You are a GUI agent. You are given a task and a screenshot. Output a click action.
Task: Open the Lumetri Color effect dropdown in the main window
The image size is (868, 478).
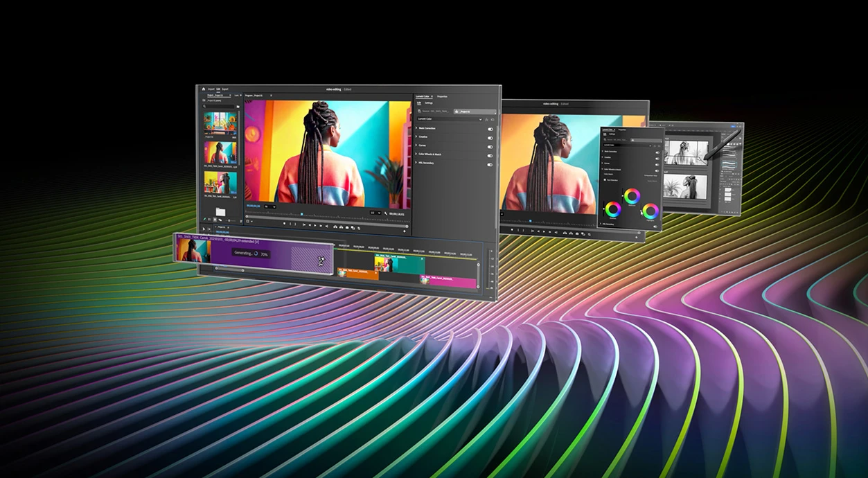click(x=450, y=119)
